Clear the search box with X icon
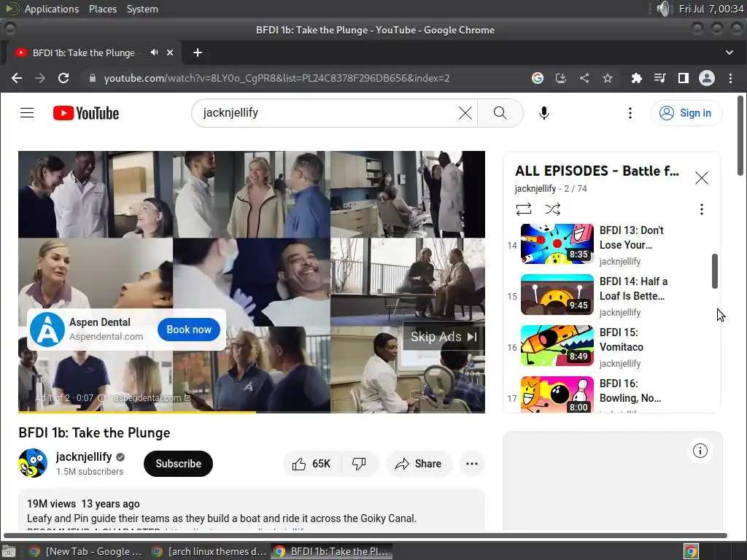Screen dimensions: 747x560 (465, 113)
